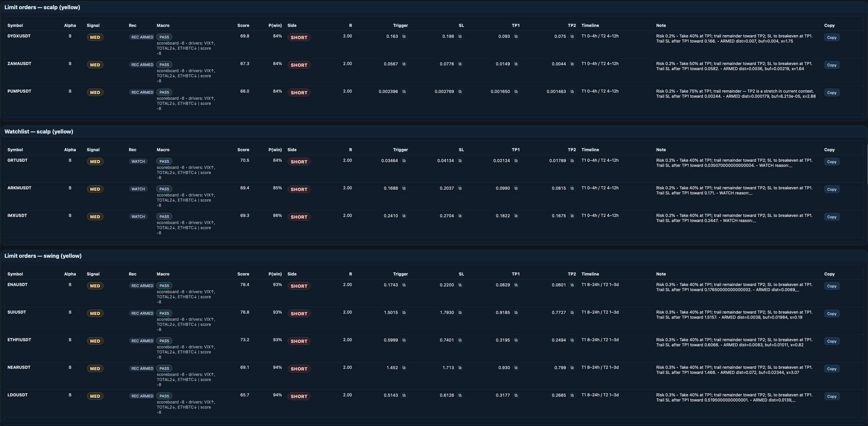This screenshot has width=868, height=426.
Task: Click the clipboard icon beside DYDXUSDT trigger 0.163
Action: click(404, 36)
